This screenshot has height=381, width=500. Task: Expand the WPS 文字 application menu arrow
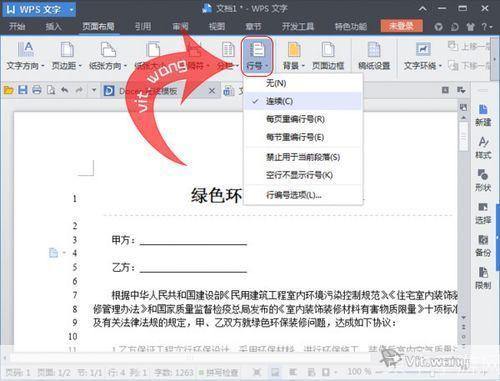pyautogui.click(x=71, y=10)
